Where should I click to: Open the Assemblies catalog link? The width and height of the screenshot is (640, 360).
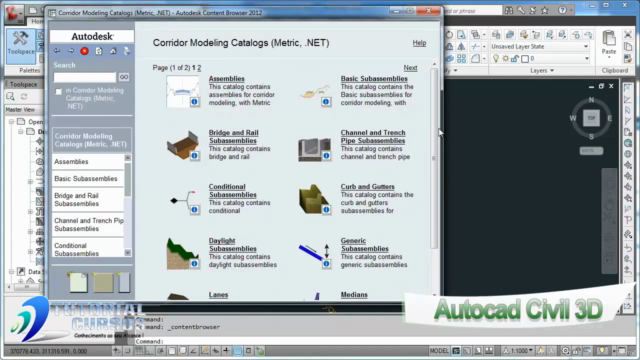(x=227, y=78)
